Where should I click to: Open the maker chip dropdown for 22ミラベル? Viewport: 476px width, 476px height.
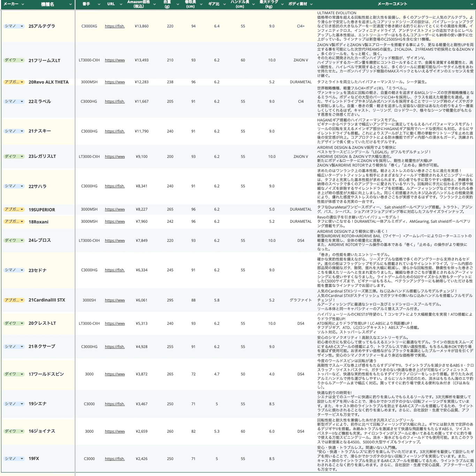point(22,101)
